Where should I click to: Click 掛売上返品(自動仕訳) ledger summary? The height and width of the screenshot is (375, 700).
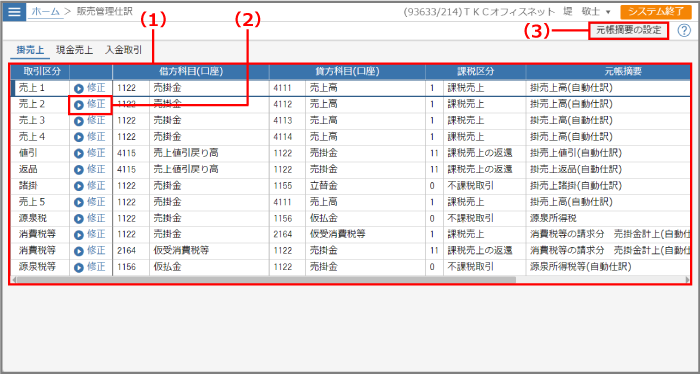(x=576, y=169)
